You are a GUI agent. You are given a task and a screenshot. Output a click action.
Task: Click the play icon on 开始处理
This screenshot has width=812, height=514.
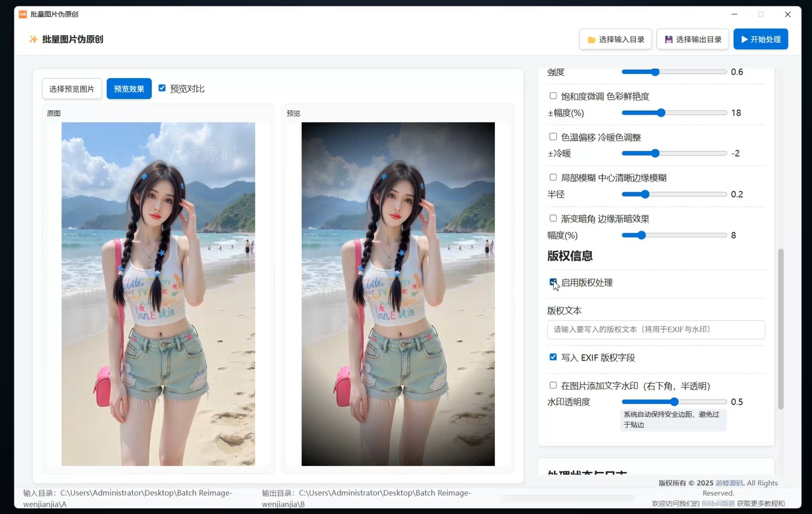click(x=745, y=39)
